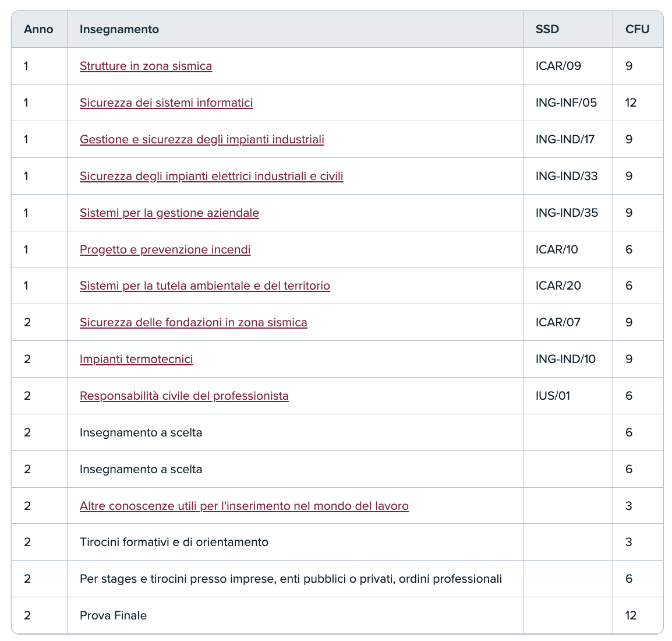Click the Per stages e tirocini row text
The height and width of the screenshot is (641, 672).
click(x=291, y=579)
